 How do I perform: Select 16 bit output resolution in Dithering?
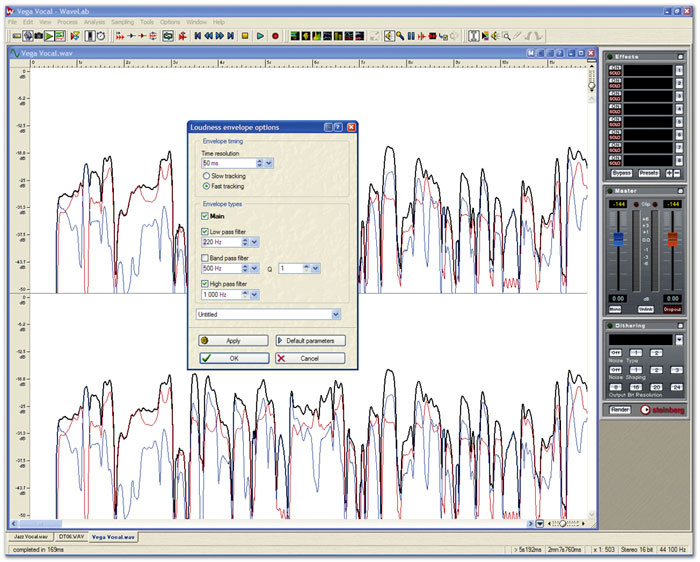click(x=636, y=387)
